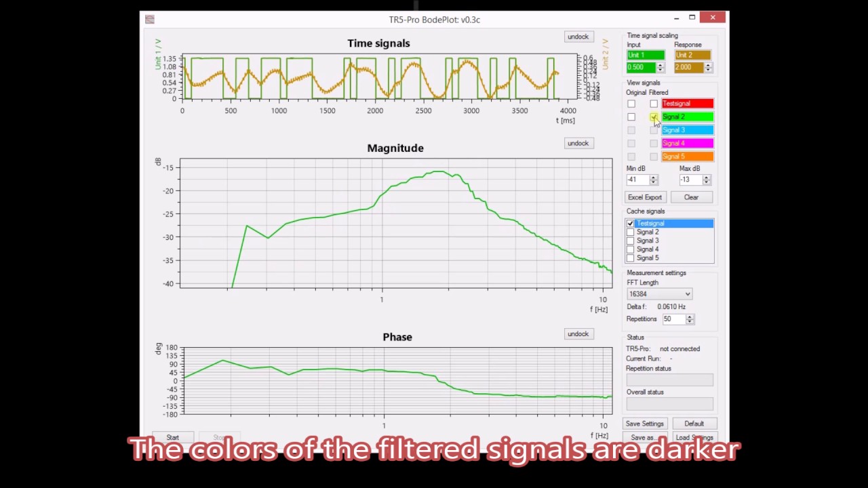
Task: Uncheck Testsignal in Cache signals list
Action: 631,224
